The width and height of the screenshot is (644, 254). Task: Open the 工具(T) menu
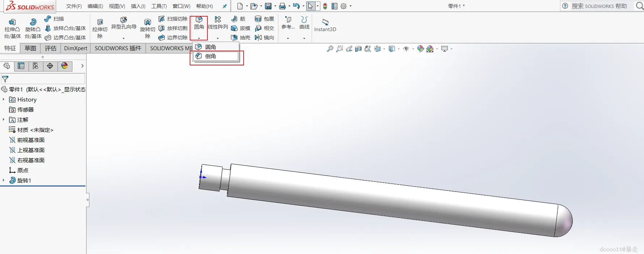[159, 6]
